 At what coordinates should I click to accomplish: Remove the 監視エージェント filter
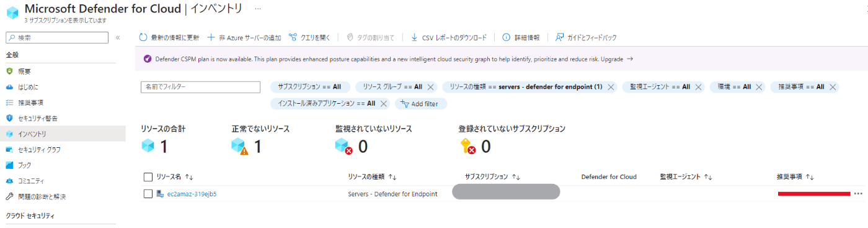[698, 87]
